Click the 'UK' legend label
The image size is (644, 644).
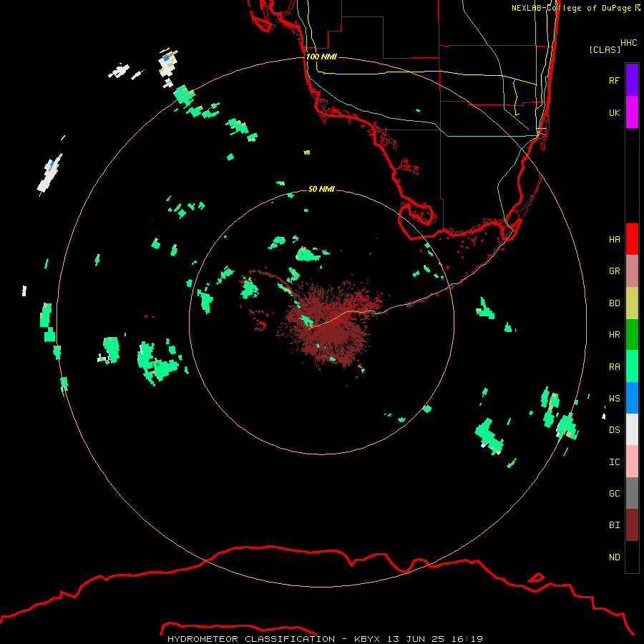pos(614,112)
